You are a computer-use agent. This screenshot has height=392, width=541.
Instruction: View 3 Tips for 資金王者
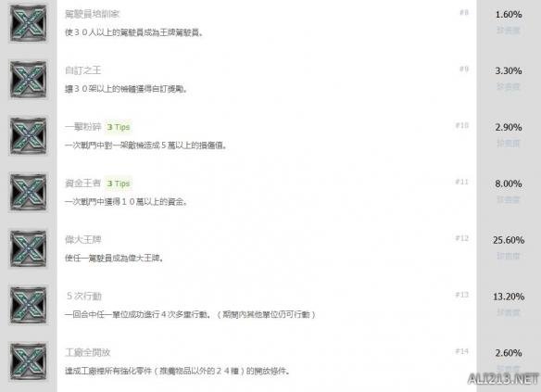(119, 183)
